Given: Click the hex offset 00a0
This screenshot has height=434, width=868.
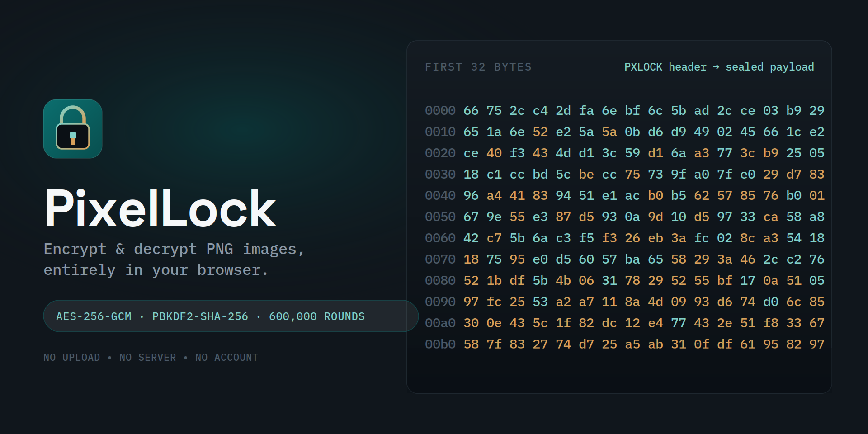Looking at the screenshot, I should point(440,323).
